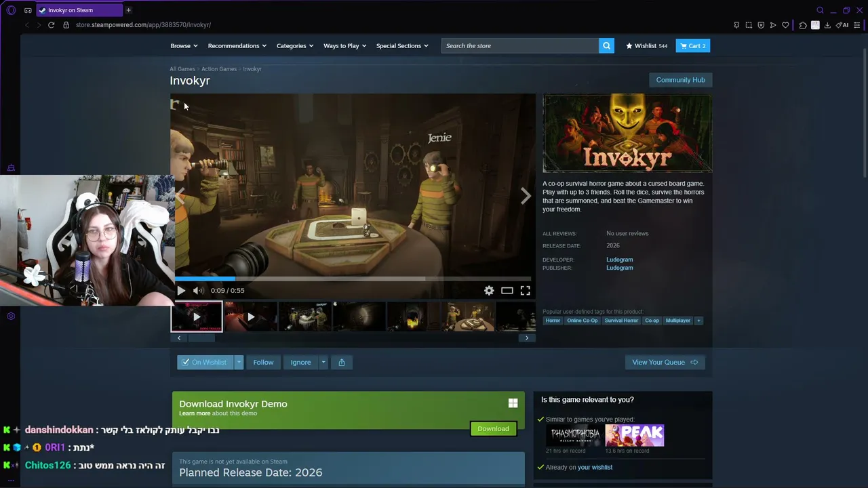
Task: Open the GX Corner gamepad icon
Action: click(x=28, y=10)
